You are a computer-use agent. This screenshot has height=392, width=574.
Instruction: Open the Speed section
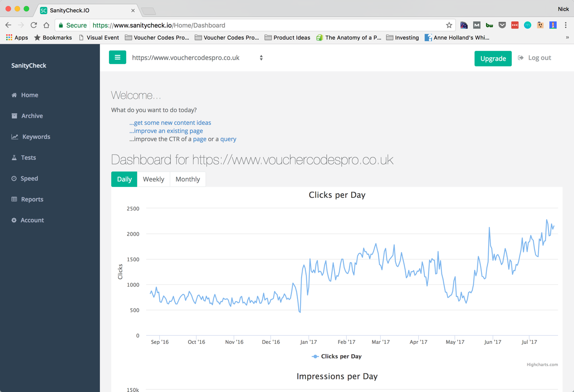pyautogui.click(x=25, y=178)
